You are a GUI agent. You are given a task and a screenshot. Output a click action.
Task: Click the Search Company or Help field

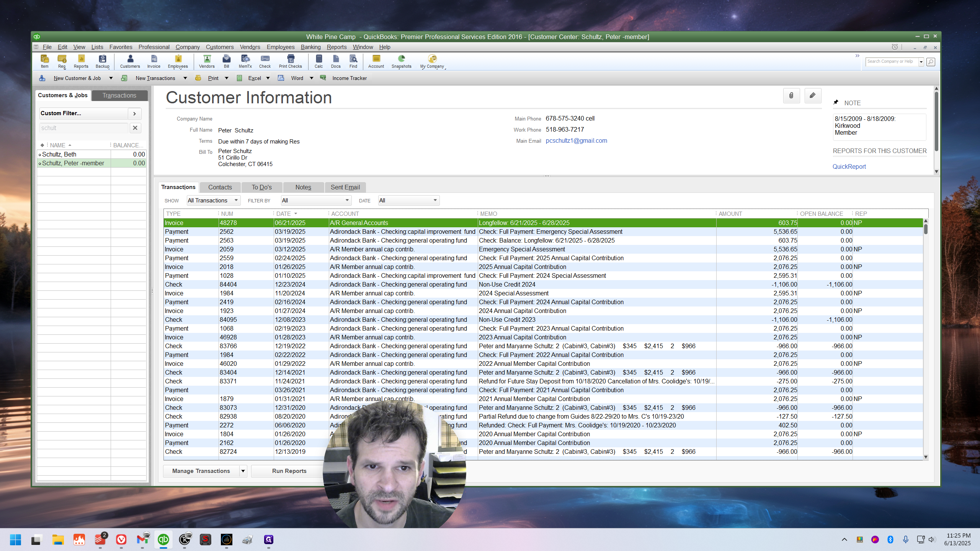[x=892, y=62]
